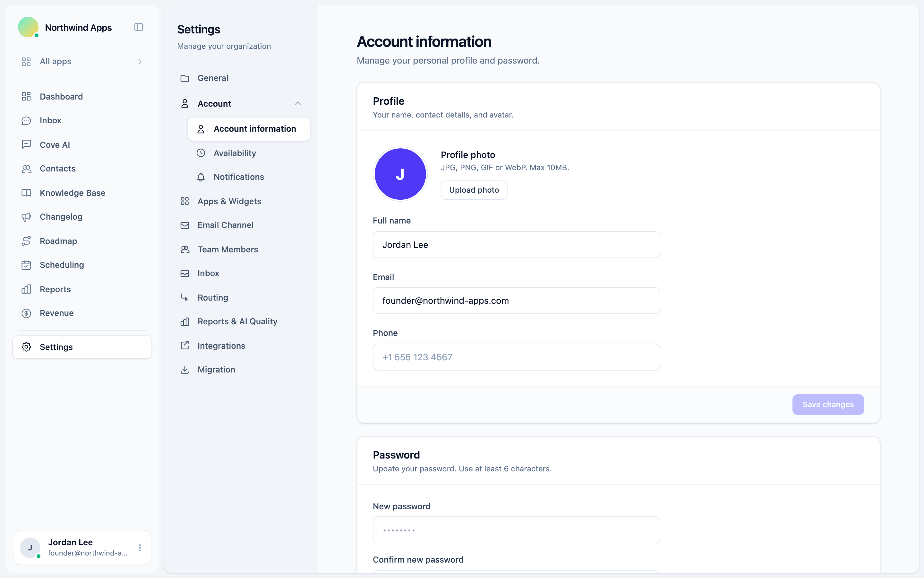Click the Reports bar chart icon in the left sidebar

(x=26, y=289)
